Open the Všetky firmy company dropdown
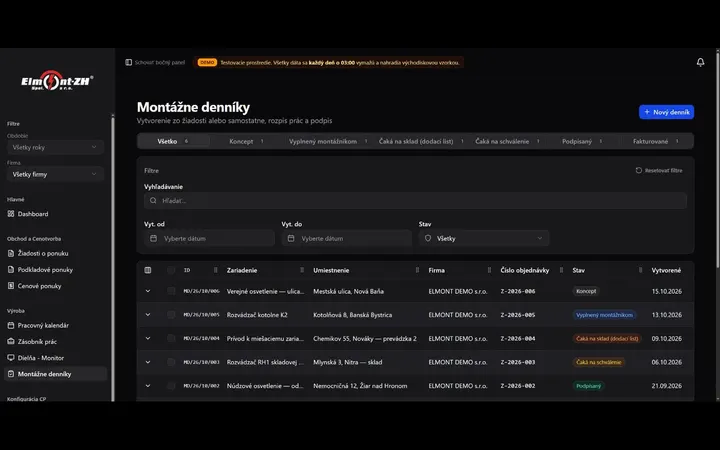 55,174
